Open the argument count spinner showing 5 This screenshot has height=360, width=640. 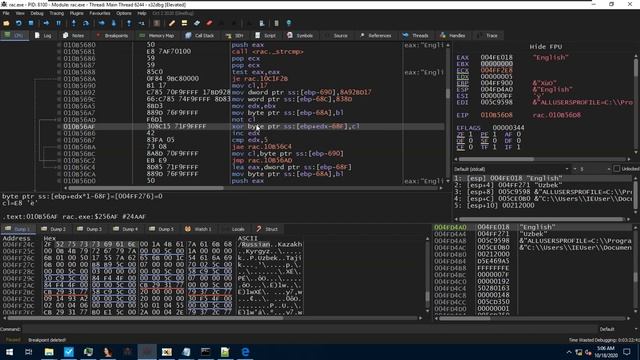coord(592,169)
